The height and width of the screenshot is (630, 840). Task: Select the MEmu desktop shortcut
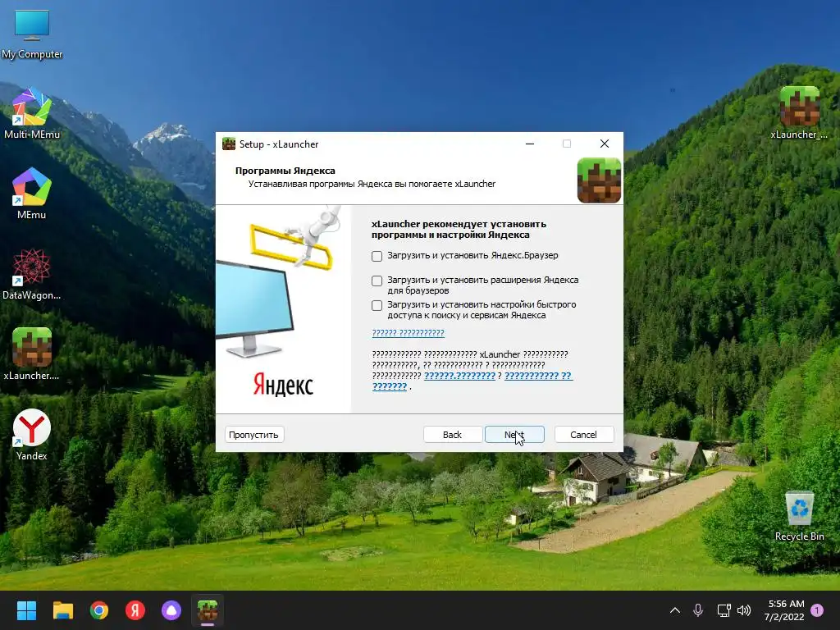coord(32,194)
